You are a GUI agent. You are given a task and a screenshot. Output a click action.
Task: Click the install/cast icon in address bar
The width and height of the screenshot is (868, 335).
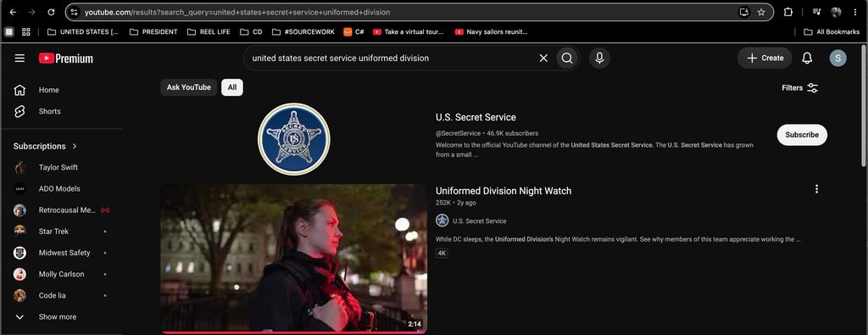[744, 12]
